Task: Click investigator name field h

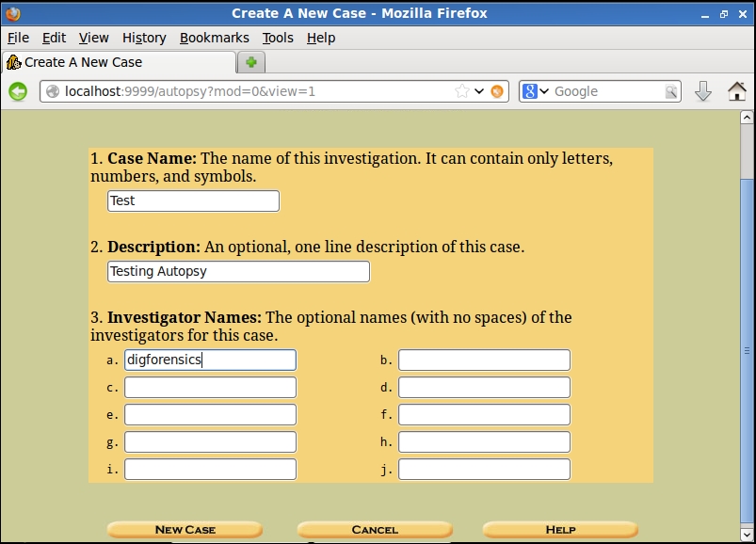Action: pyautogui.click(x=484, y=441)
